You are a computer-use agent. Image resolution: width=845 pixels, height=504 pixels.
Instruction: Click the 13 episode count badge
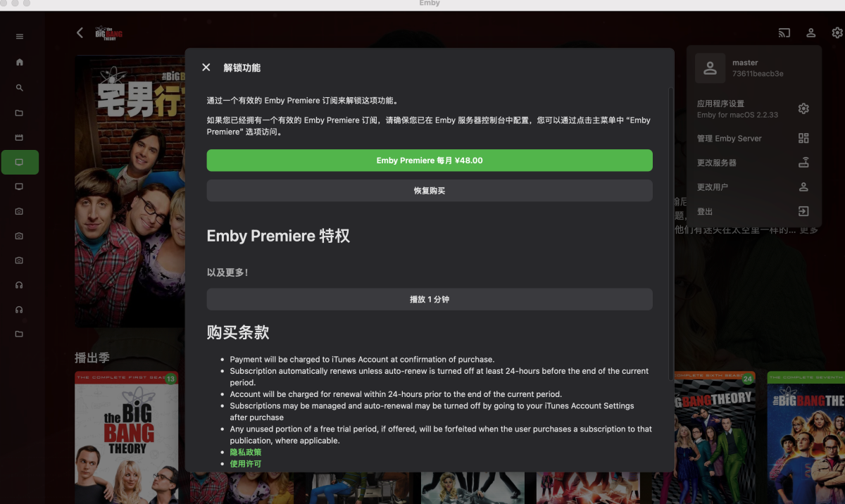pos(170,379)
